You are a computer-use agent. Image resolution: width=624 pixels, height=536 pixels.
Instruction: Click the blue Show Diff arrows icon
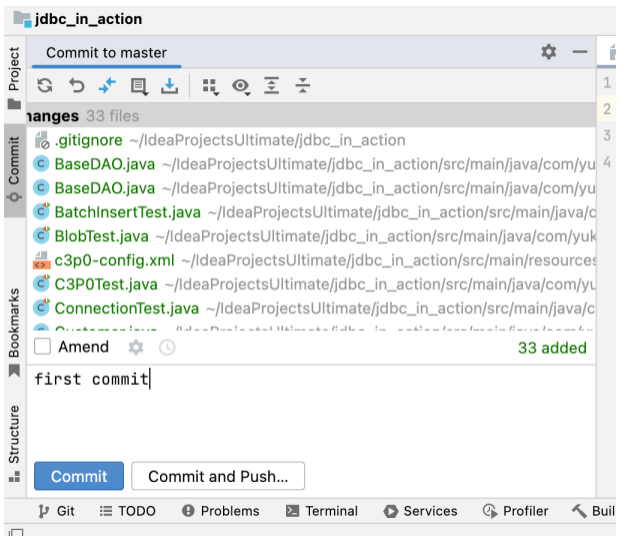coord(107,85)
